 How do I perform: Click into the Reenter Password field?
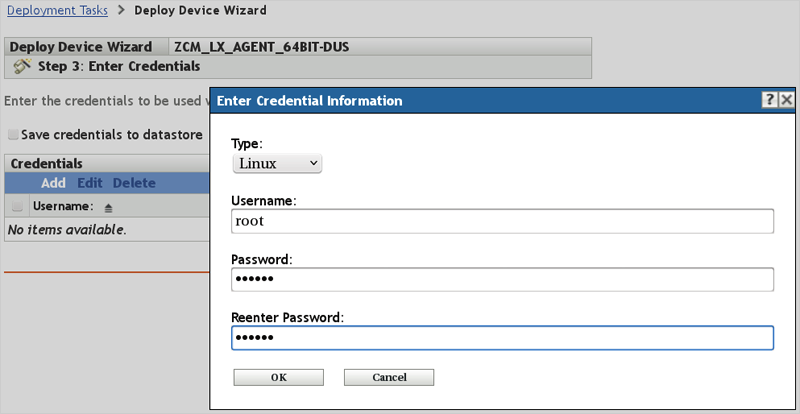click(502, 338)
